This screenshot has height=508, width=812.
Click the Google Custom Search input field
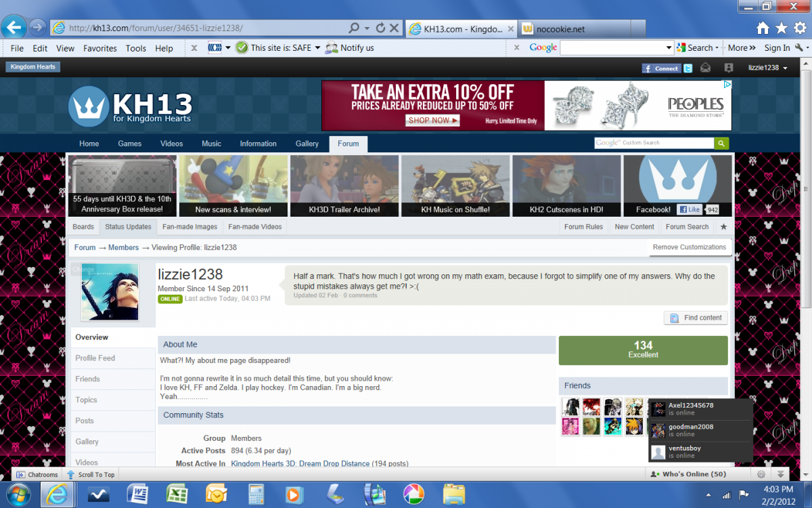(654, 143)
